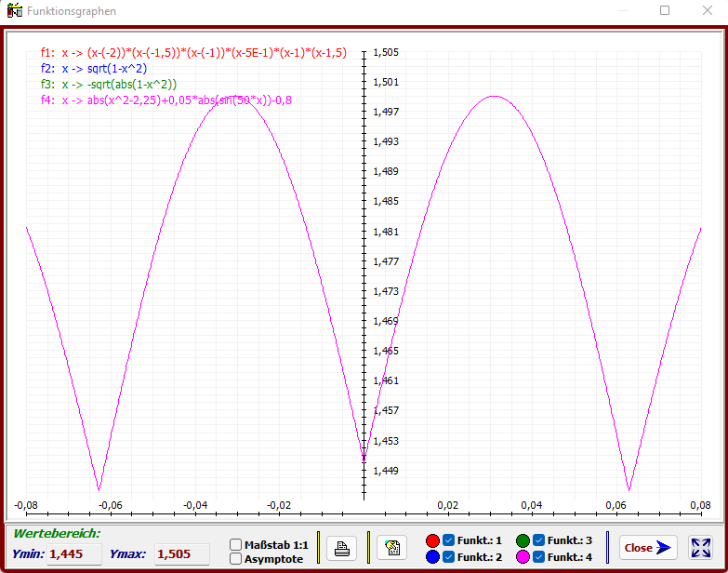Viewport: 728px width, 573px height.
Task: Click the f4 magenta function legend text
Action: tap(166, 100)
